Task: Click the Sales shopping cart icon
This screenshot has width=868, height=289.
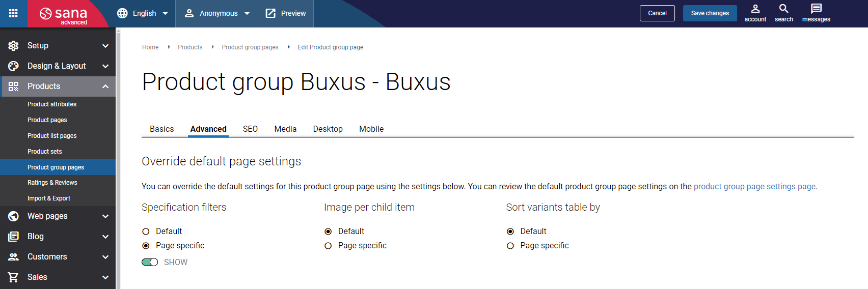Action: click(13, 277)
